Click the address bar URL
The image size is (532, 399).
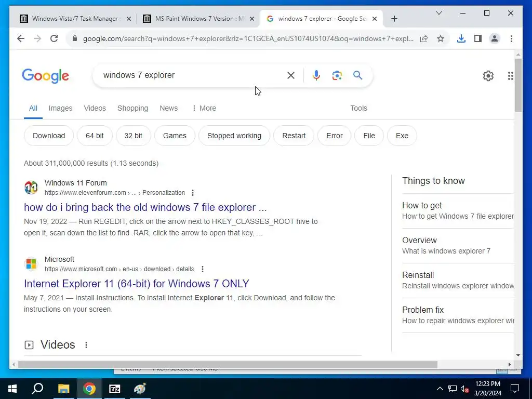click(x=248, y=38)
